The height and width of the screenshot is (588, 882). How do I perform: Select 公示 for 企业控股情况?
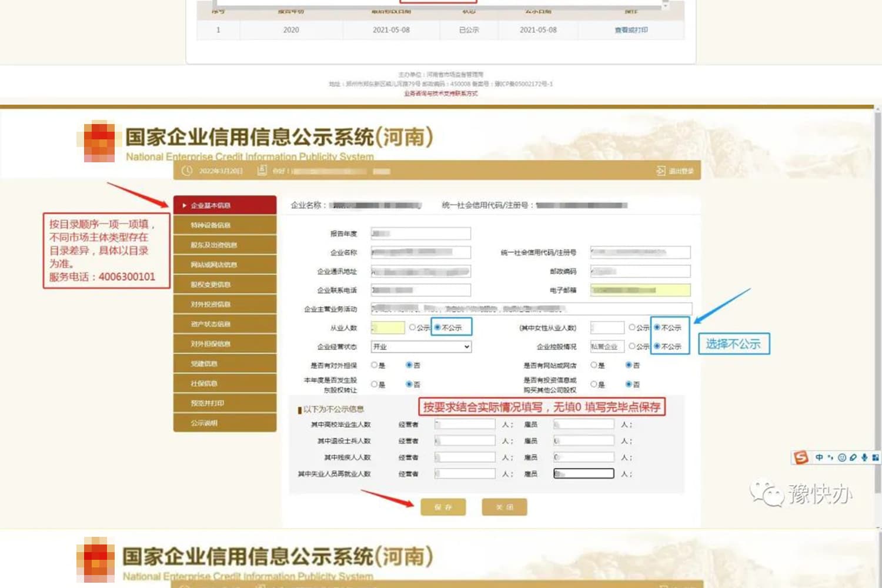632,346
